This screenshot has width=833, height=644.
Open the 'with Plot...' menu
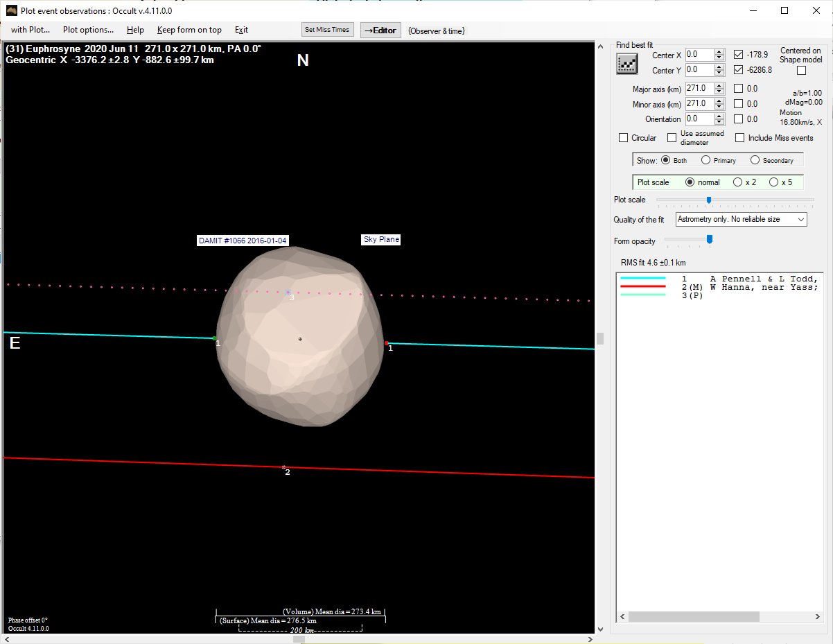coord(30,30)
